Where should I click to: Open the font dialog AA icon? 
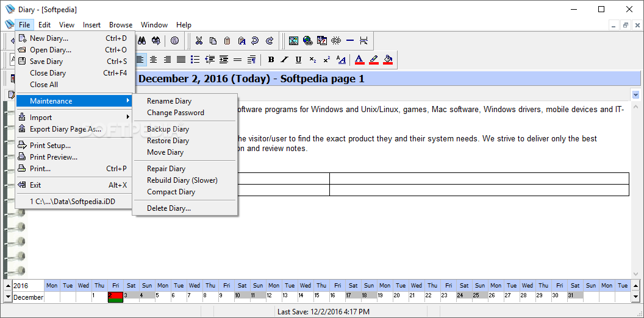click(341, 60)
